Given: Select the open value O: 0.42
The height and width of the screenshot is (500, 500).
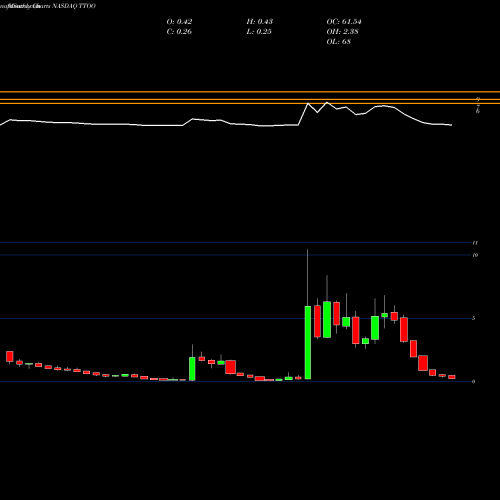Looking at the screenshot, I should click(179, 22).
